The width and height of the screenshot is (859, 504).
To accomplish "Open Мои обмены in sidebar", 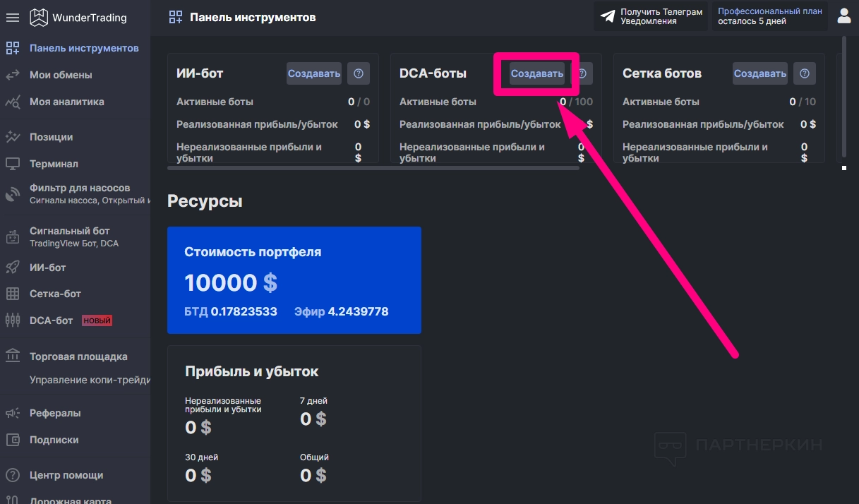I will 61,75.
